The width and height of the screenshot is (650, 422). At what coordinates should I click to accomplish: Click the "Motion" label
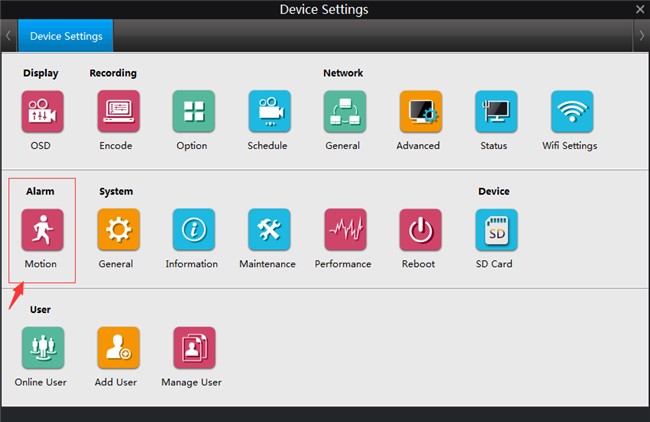coord(41,264)
